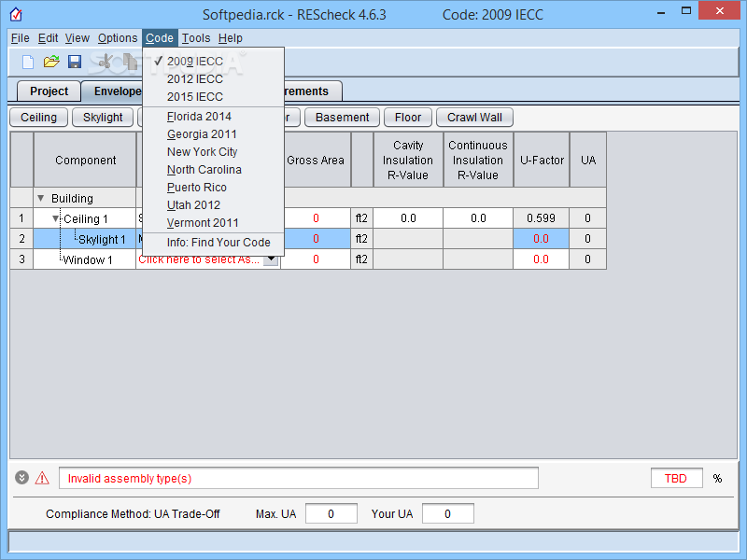Click the Skylight component button
The width and height of the screenshot is (747, 560).
click(x=103, y=118)
